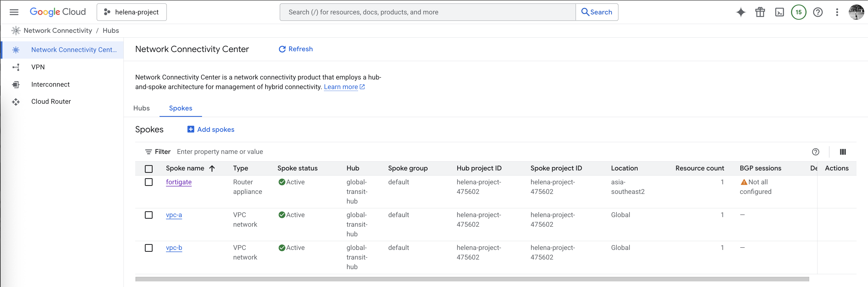Open the three-dot settings and utilities menu

pos(837,13)
